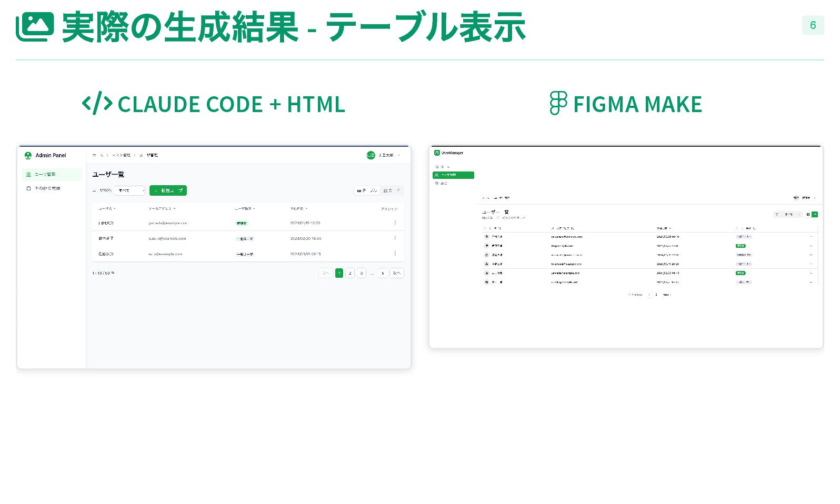Click the yamada@example.com email in UserManager
The width and height of the screenshot is (840, 504).
565,273
